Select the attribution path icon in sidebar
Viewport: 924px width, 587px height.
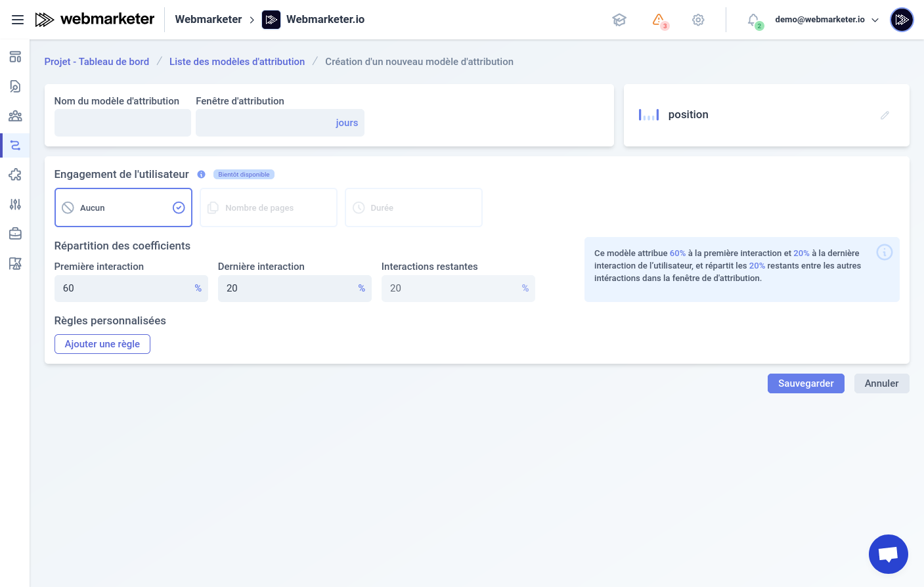tap(15, 145)
